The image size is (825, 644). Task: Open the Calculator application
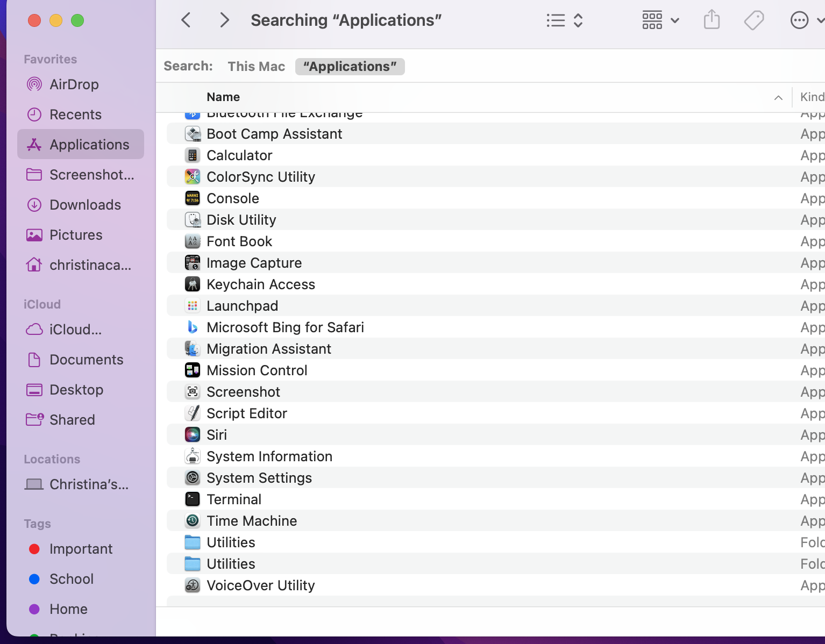click(239, 155)
